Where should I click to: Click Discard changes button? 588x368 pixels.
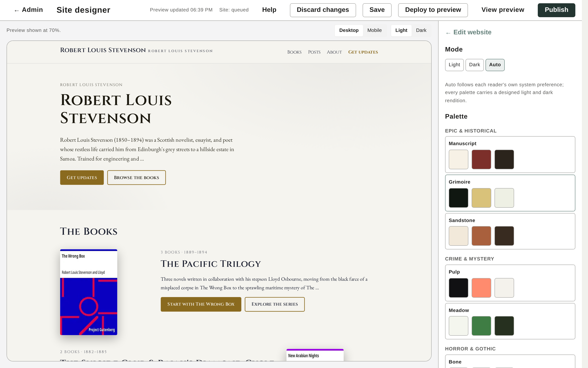(323, 10)
